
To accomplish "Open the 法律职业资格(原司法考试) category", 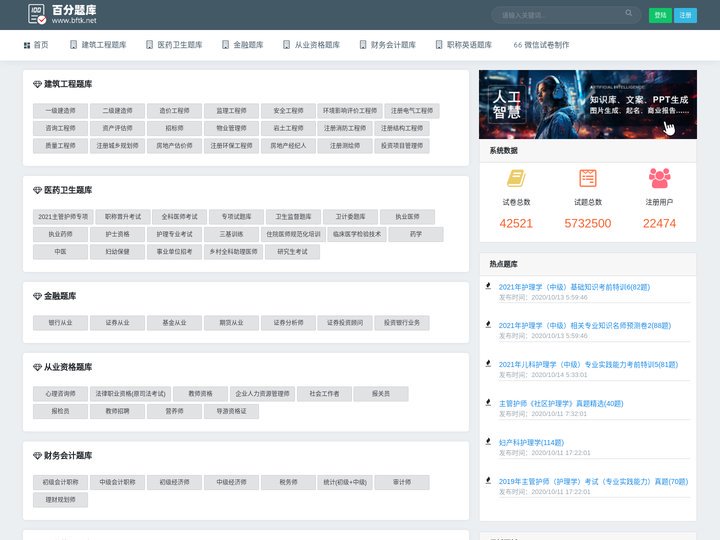I will point(130,394).
